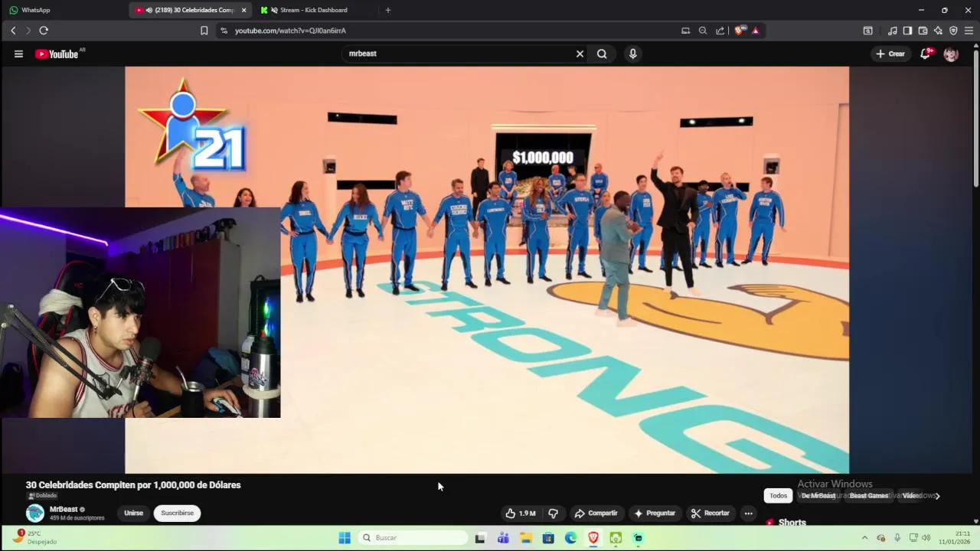Image resolution: width=980 pixels, height=551 pixels.
Task: Select the youtube.com address bar URL
Action: [x=290, y=31]
